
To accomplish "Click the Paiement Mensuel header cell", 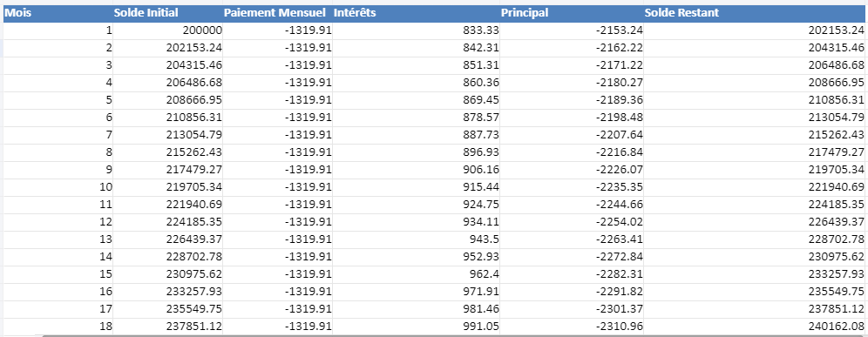I will (277, 13).
